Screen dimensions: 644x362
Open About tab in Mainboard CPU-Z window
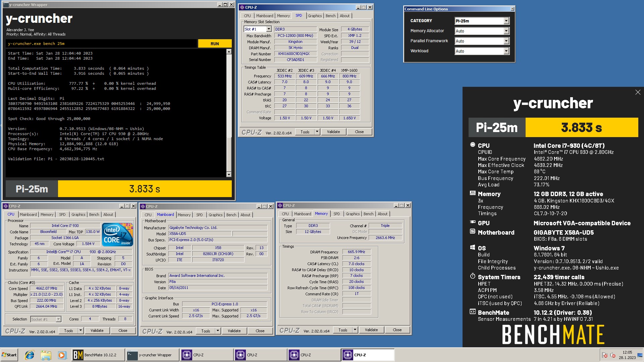(x=245, y=215)
